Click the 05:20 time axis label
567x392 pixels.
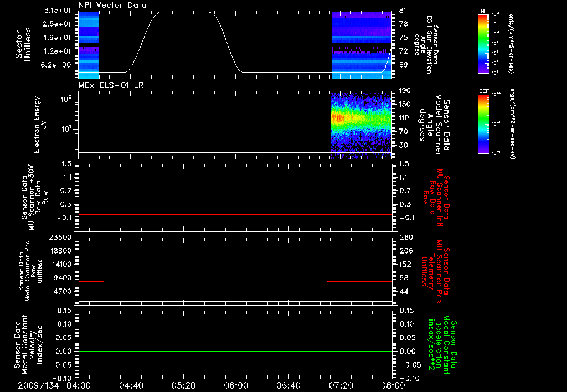(x=183, y=385)
